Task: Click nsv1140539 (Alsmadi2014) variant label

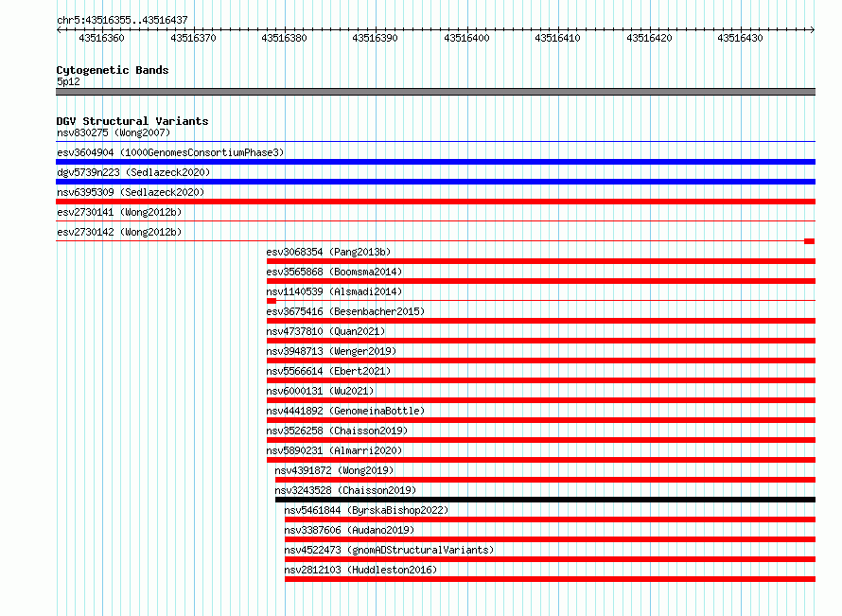Action: (334, 291)
